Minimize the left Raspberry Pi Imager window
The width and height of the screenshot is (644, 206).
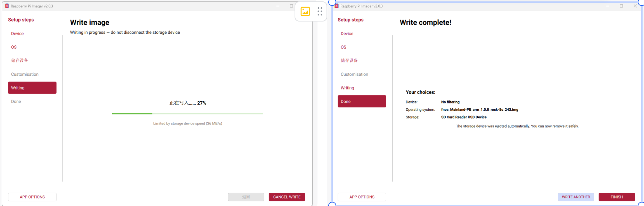pyautogui.click(x=278, y=6)
